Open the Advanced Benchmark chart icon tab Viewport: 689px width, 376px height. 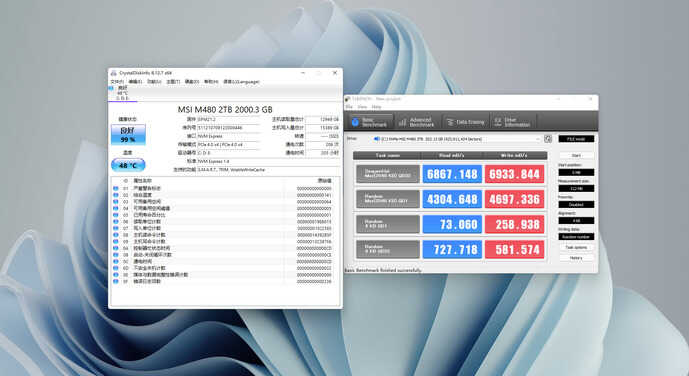click(402, 122)
